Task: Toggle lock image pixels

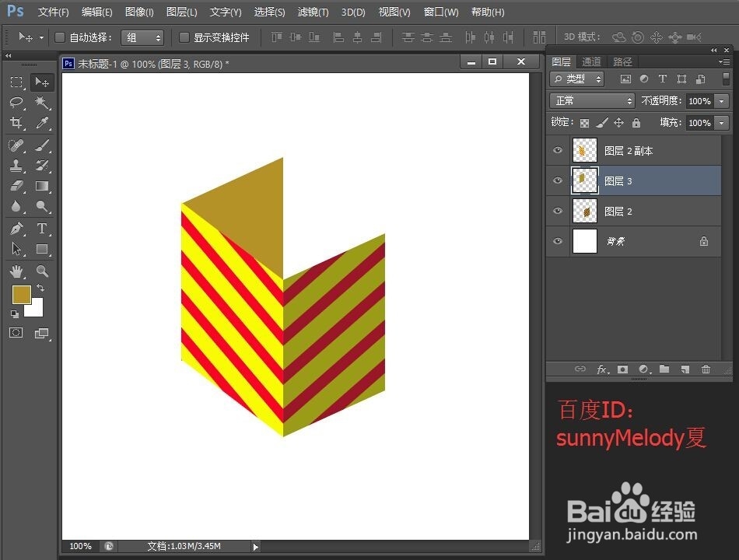Action: pyautogui.click(x=602, y=123)
